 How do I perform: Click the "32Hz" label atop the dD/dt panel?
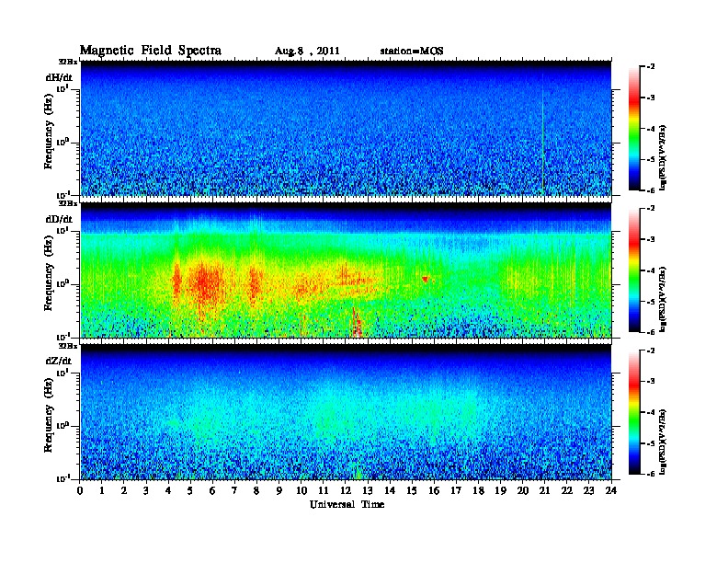click(x=68, y=203)
